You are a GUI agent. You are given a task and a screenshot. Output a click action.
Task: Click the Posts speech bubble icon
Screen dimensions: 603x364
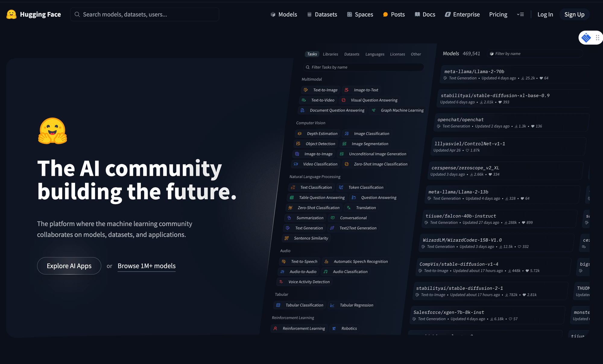[x=385, y=14]
